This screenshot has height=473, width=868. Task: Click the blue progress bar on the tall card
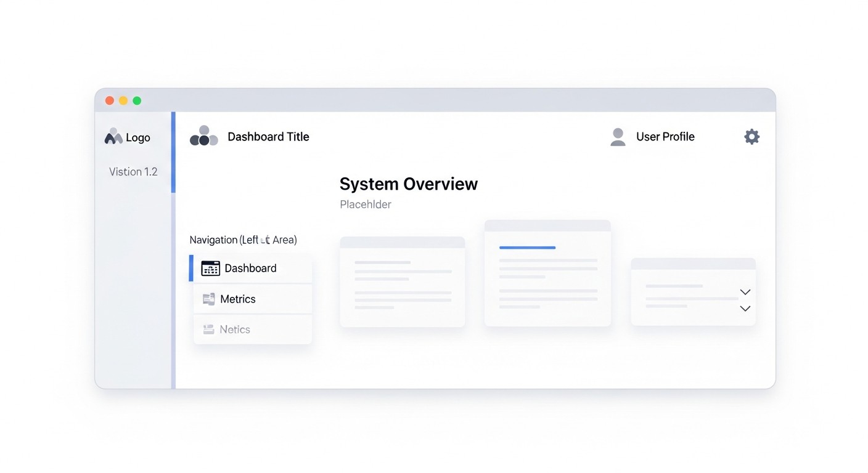(526, 248)
